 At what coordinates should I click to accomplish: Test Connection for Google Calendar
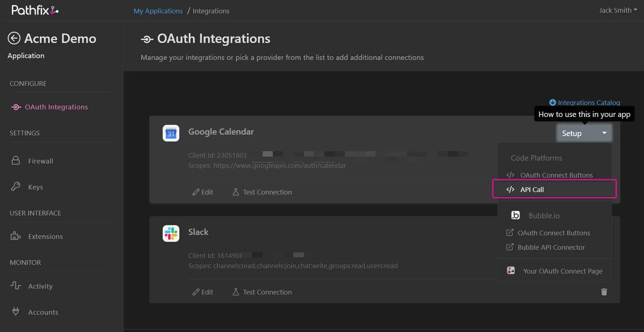click(x=262, y=192)
